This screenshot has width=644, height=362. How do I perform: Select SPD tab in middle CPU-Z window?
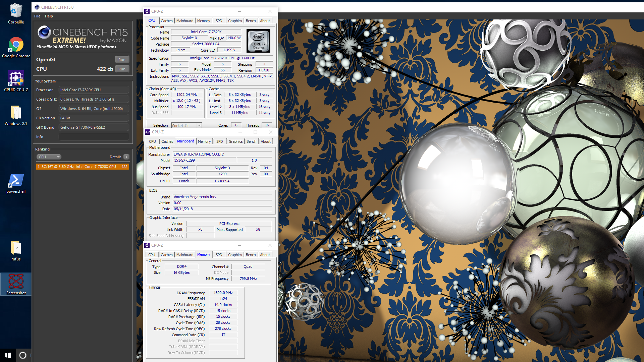click(x=220, y=141)
